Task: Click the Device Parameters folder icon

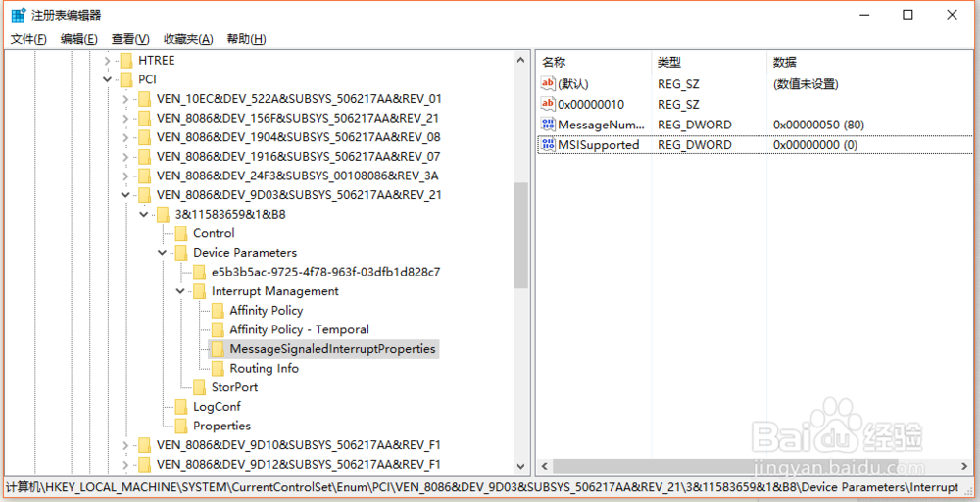Action: tap(181, 253)
